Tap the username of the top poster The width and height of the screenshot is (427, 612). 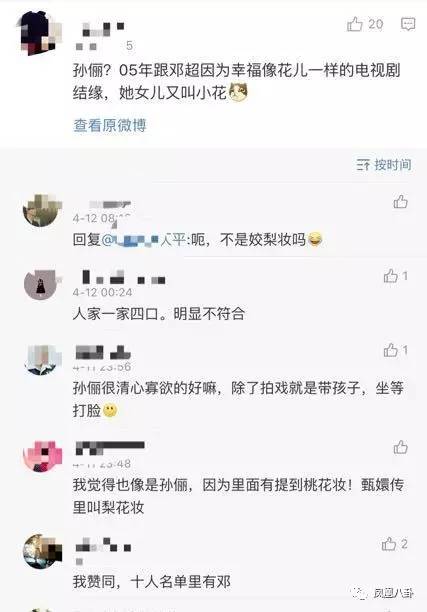102,28
